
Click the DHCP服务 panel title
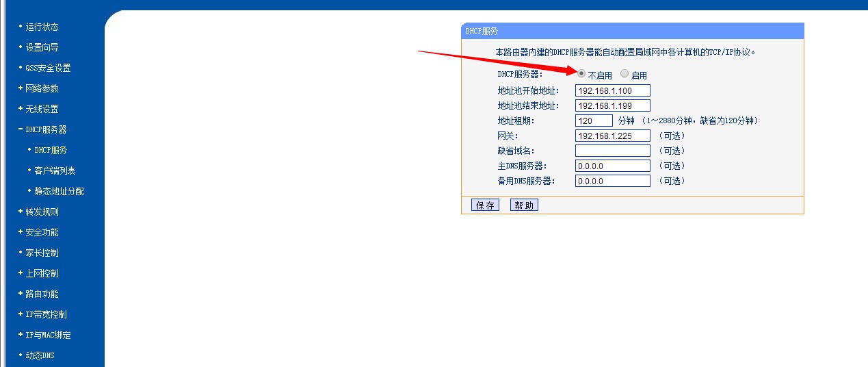(x=482, y=31)
